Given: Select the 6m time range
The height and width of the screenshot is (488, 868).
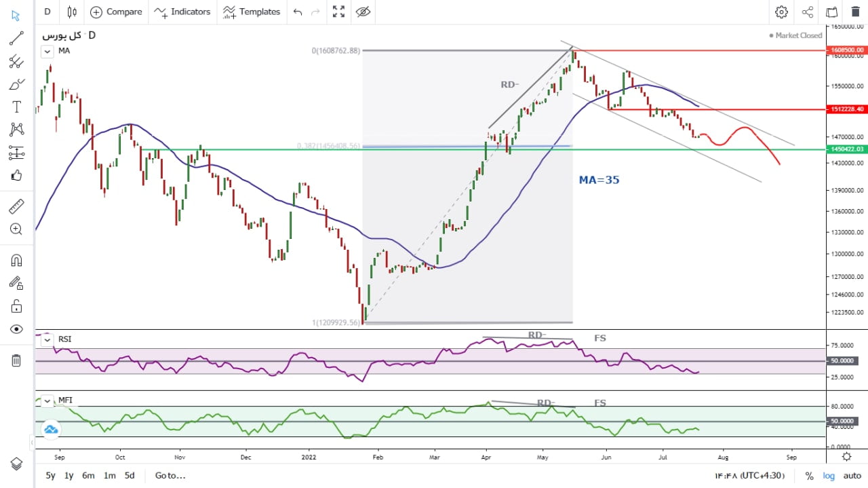Looking at the screenshot, I should pos(88,476).
